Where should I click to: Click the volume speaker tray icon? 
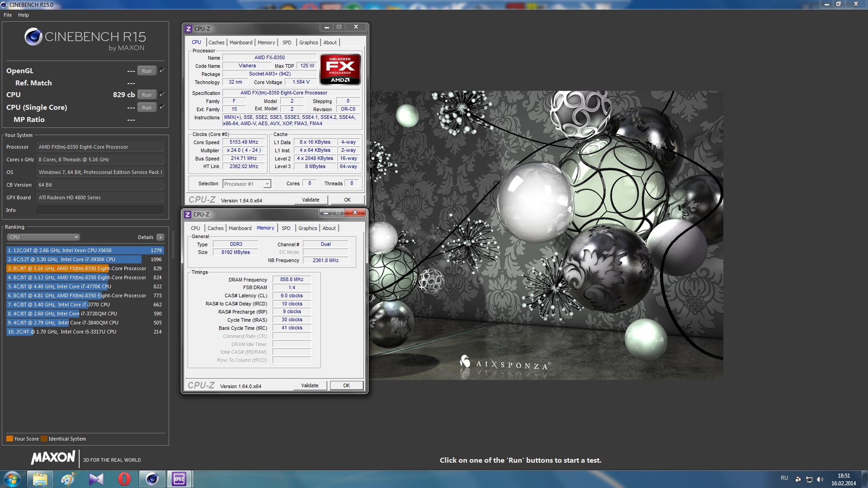coord(820,479)
